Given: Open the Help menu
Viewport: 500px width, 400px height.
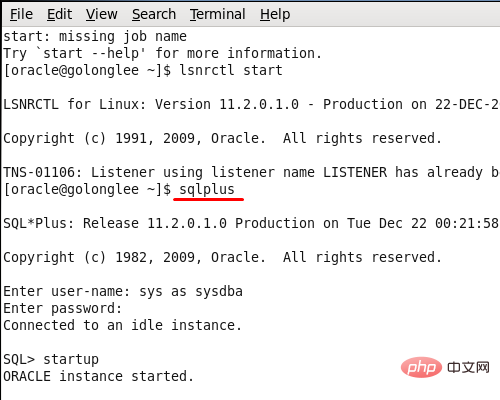Looking at the screenshot, I should [x=275, y=14].
